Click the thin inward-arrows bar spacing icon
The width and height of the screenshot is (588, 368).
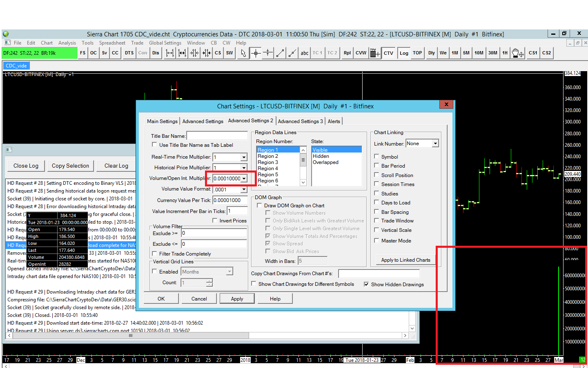tap(194, 53)
